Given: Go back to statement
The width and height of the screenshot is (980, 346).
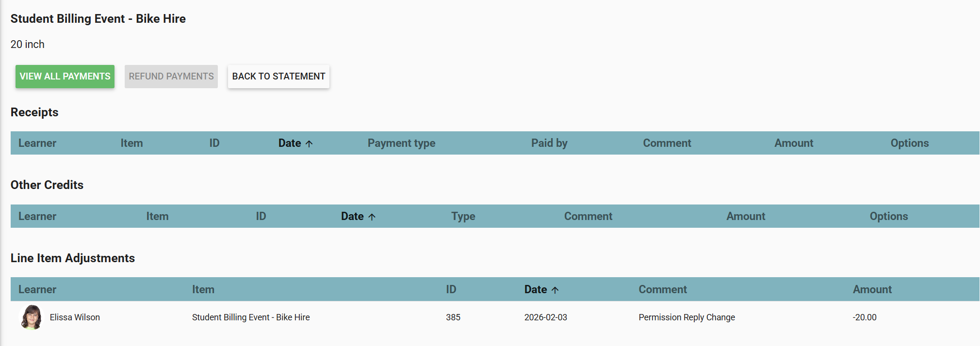Looking at the screenshot, I should click(x=278, y=77).
